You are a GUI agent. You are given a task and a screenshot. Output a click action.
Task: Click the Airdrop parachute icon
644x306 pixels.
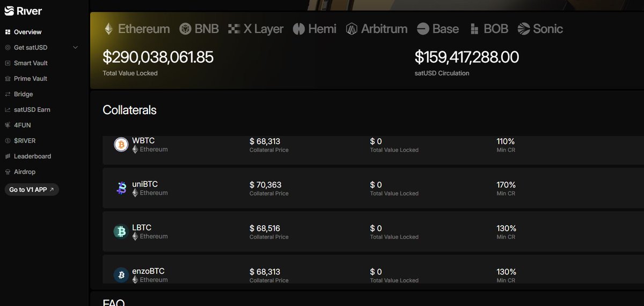click(x=8, y=172)
